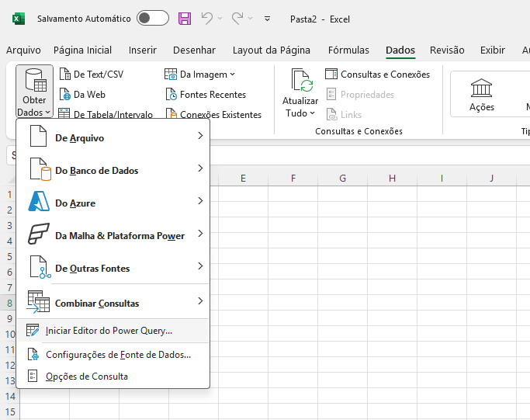Click the chevron beside De Outras Fontes
The width and height of the screenshot is (530, 420).
[200, 266]
